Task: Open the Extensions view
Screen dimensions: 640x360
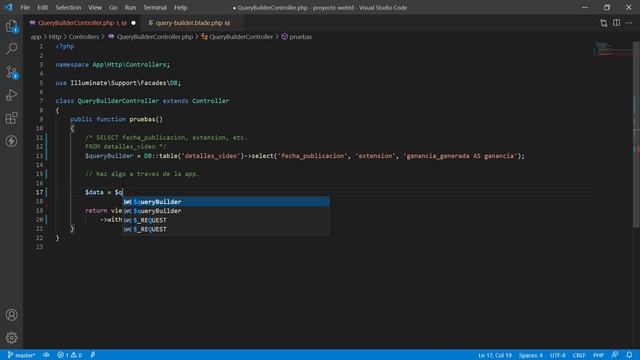Action: point(11,118)
